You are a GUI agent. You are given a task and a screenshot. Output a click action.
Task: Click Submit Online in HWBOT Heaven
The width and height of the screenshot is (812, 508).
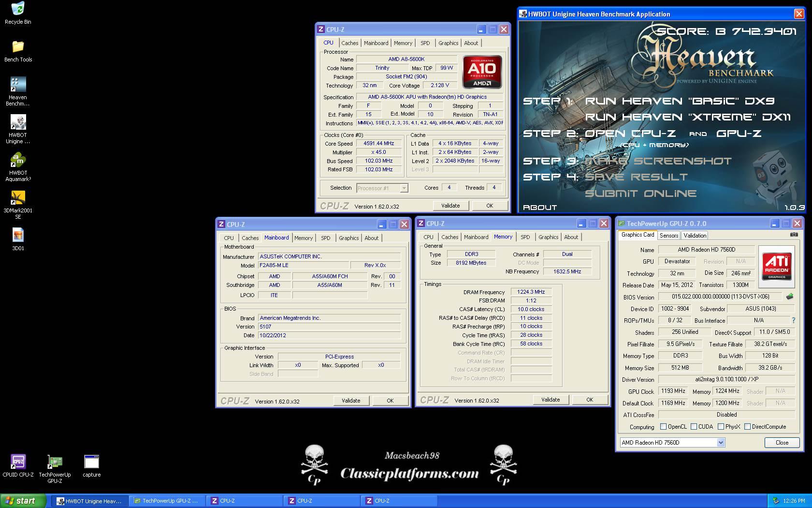point(640,194)
